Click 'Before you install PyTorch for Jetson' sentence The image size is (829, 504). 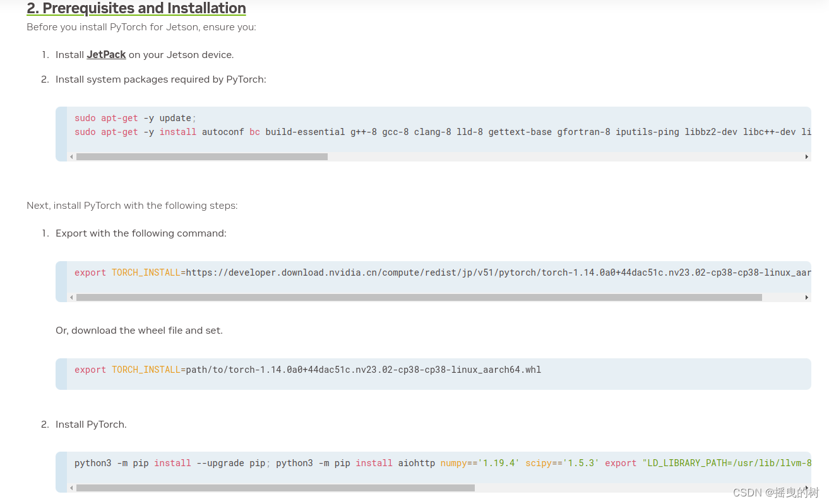(141, 27)
